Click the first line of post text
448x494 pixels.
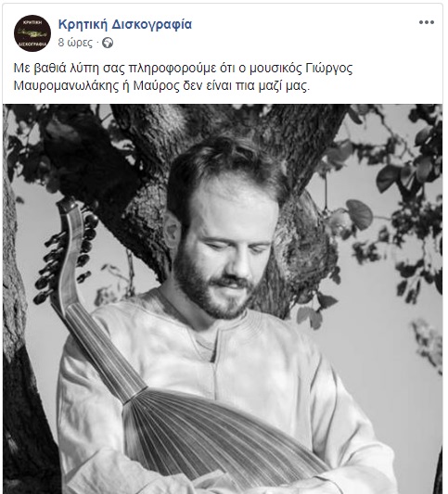[183, 69]
